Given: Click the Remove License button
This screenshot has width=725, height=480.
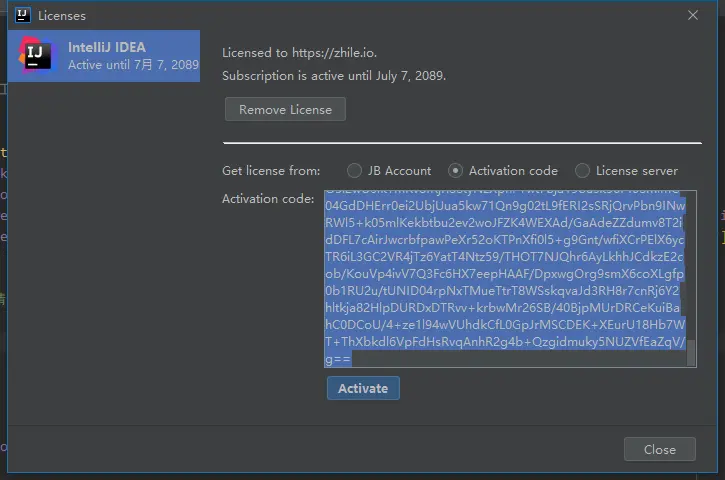Looking at the screenshot, I should click(285, 110).
